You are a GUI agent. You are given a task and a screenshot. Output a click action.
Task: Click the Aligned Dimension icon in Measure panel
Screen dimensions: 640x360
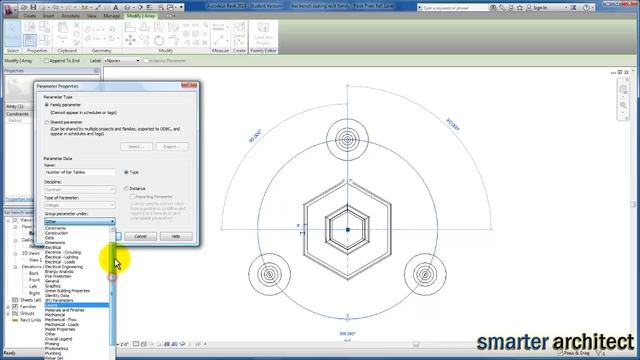219,27
